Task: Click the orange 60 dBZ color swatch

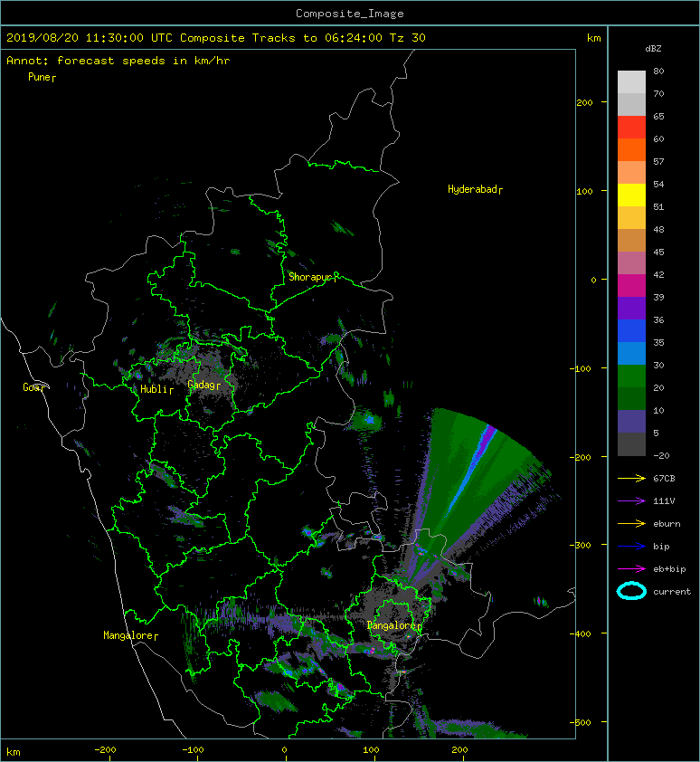Action: point(631,150)
